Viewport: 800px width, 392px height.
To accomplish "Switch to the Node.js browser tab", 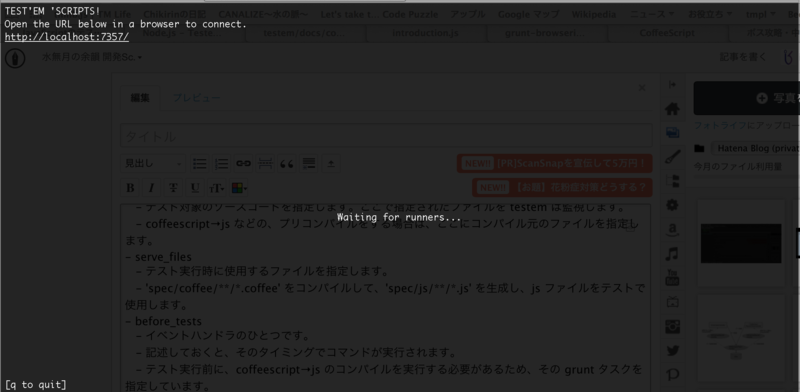I will click(x=182, y=33).
